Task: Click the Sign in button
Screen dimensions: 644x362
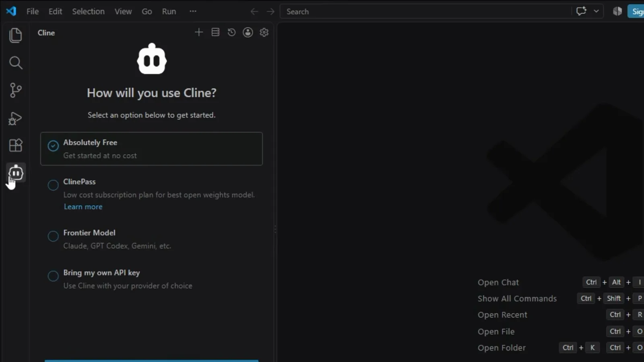Action: [636, 11]
